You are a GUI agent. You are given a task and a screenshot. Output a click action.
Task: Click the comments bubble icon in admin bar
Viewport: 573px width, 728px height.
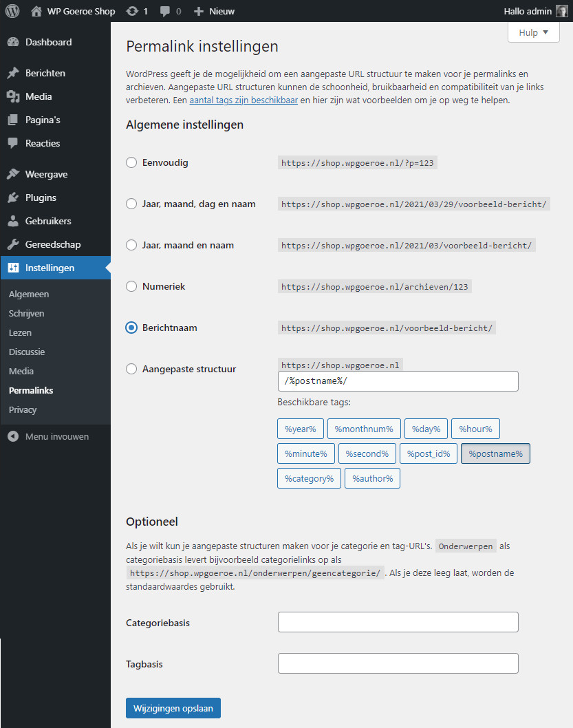(165, 12)
